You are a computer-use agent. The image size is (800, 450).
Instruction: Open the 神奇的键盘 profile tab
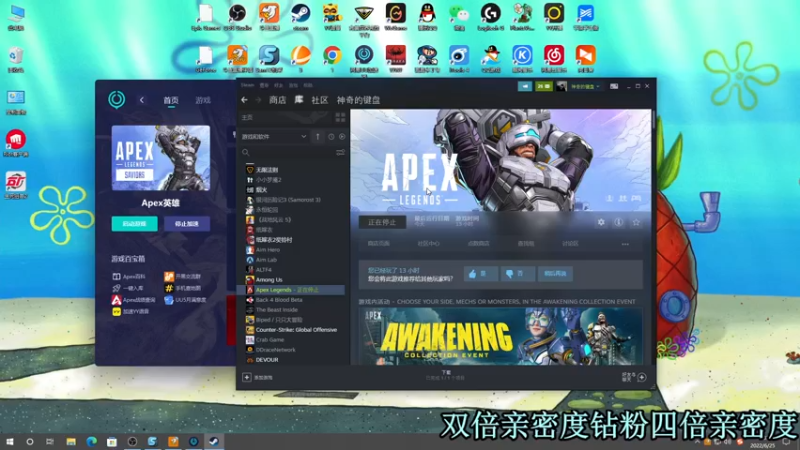(358, 100)
